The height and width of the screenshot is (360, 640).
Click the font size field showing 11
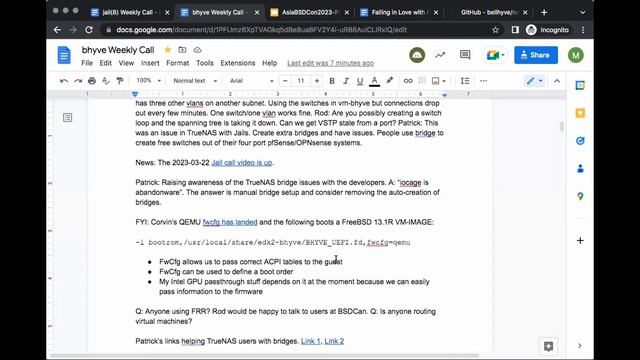pos(301,81)
